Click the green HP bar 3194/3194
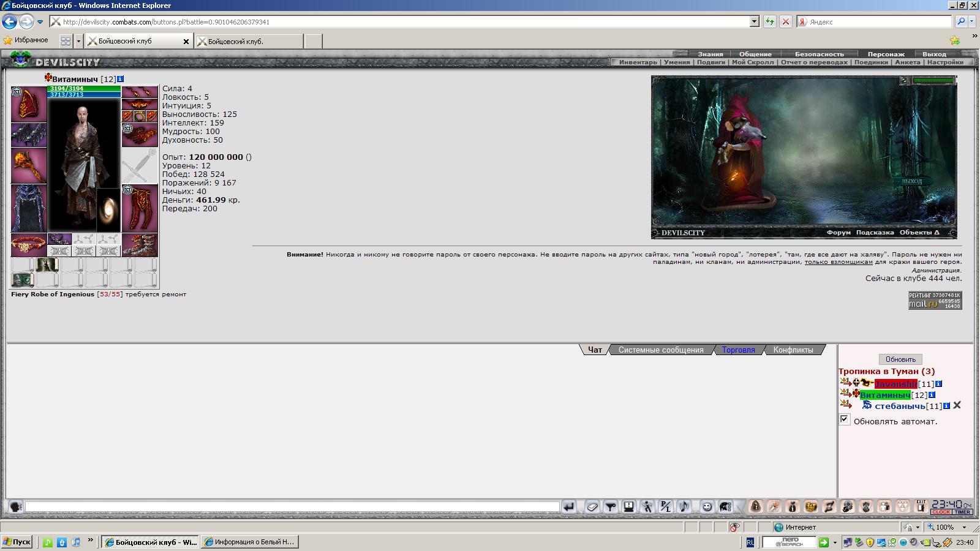Viewport: 980px width, 551px height. 84,89
